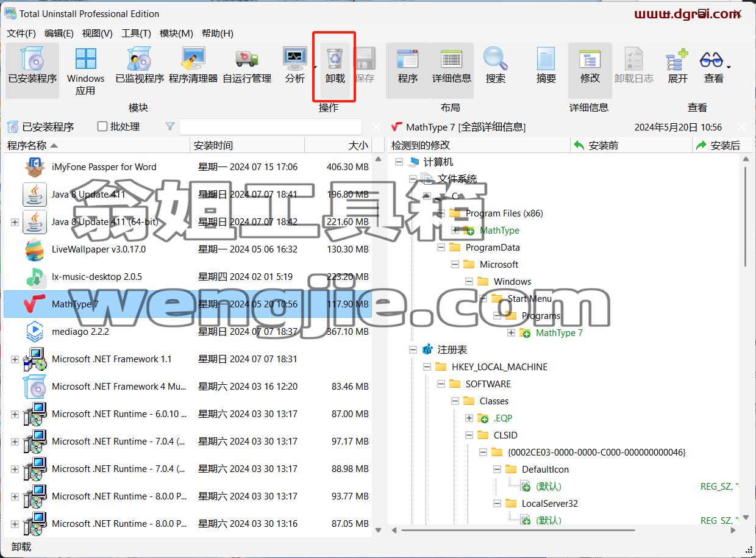Image resolution: width=756 pixels, height=558 pixels.
Task: Collapse the 文件系统 tree node
Action: click(413, 179)
